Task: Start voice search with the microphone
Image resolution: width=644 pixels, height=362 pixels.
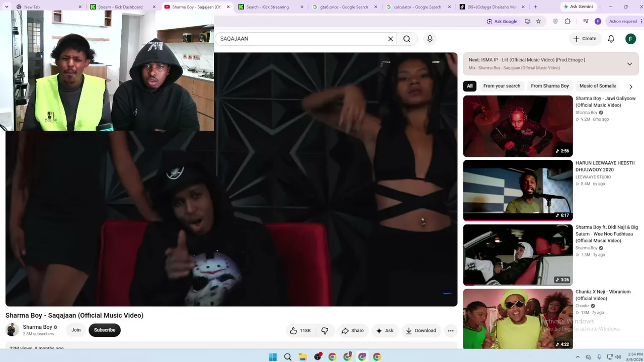Action: (430, 39)
